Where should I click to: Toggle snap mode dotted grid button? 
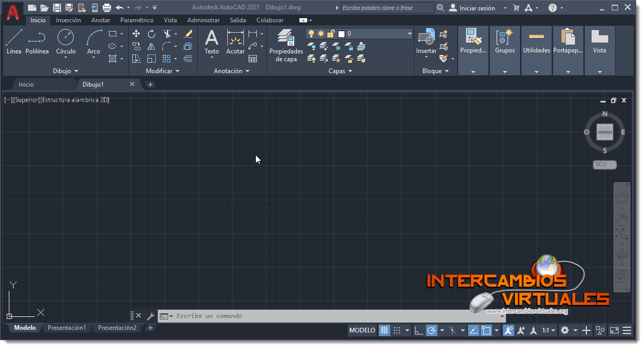tap(397, 330)
